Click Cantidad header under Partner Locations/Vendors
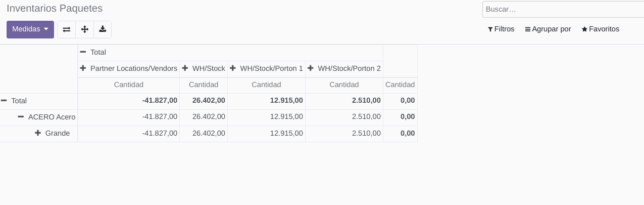 129,85
